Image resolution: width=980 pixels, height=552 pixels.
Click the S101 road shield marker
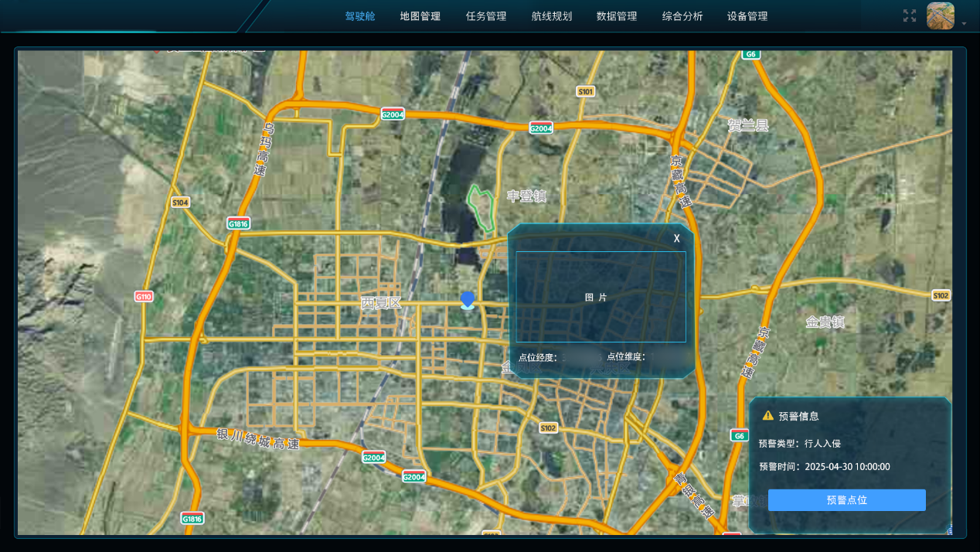586,91
